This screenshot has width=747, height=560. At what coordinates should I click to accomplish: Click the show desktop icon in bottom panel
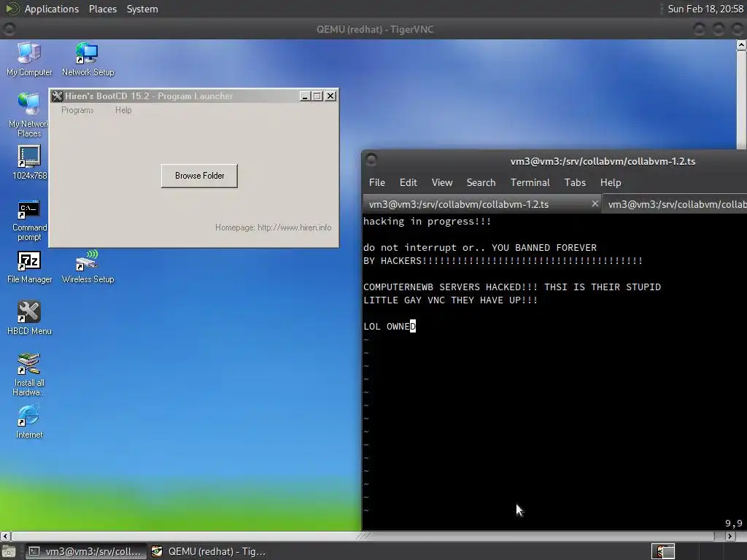(9, 551)
